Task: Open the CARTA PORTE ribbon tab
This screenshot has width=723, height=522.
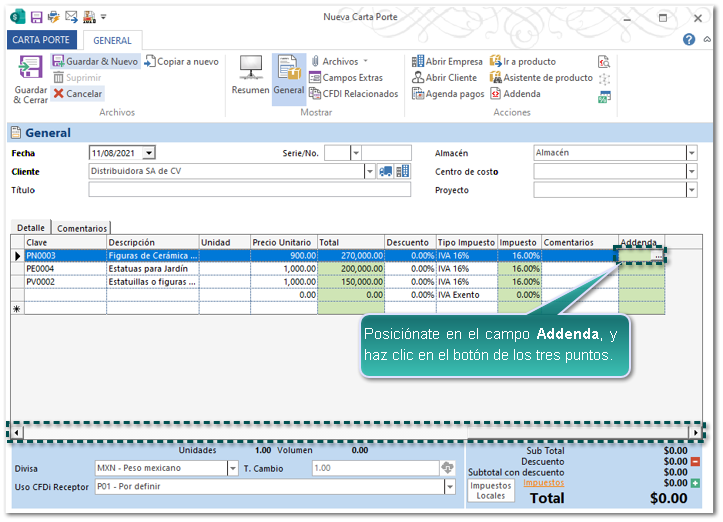Action: coord(41,40)
